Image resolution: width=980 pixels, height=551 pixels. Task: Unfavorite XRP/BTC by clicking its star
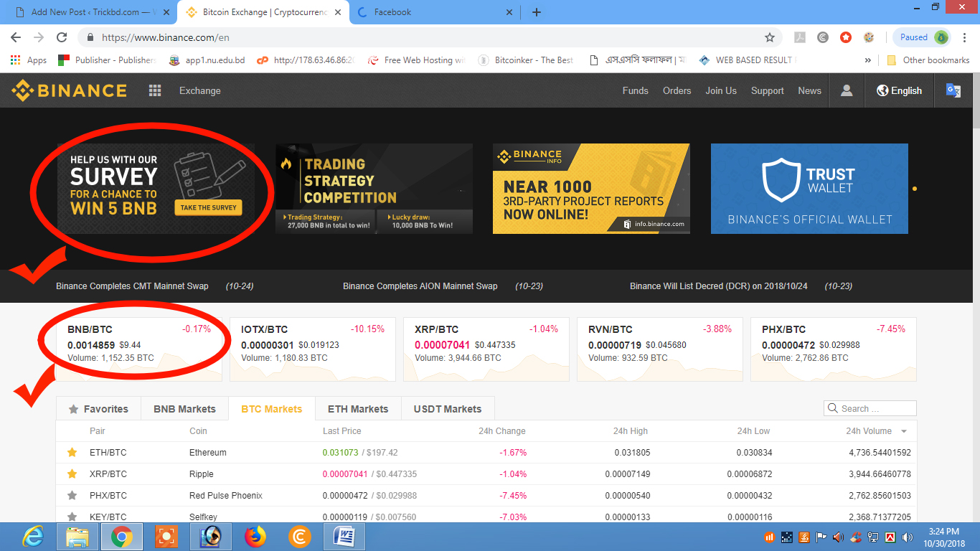(x=72, y=474)
